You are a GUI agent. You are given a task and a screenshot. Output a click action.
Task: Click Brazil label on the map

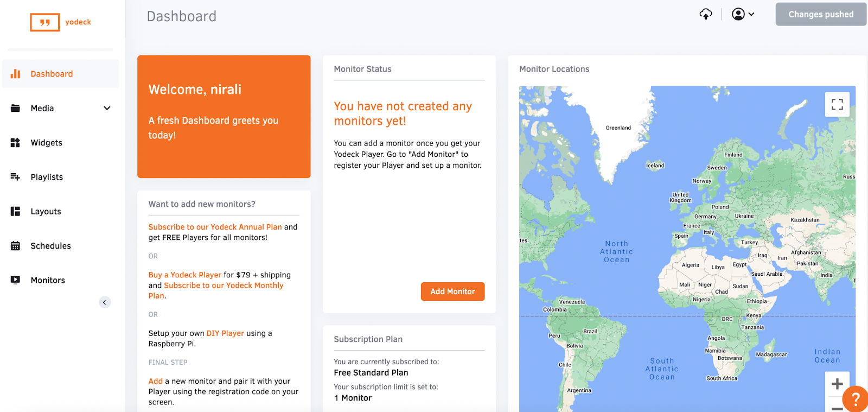[x=590, y=331]
